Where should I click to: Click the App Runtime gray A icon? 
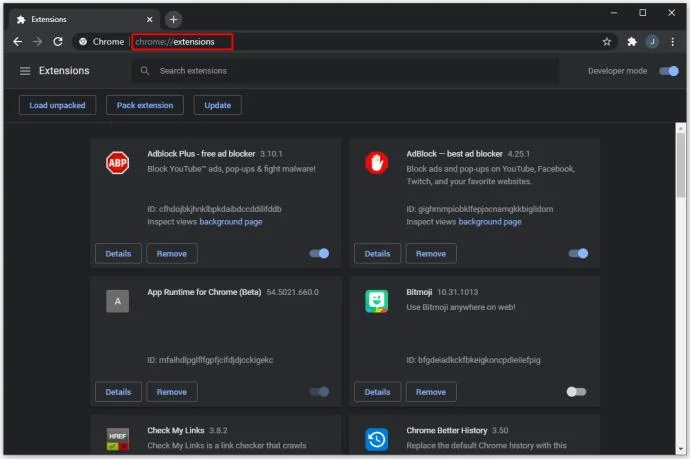pos(117,301)
